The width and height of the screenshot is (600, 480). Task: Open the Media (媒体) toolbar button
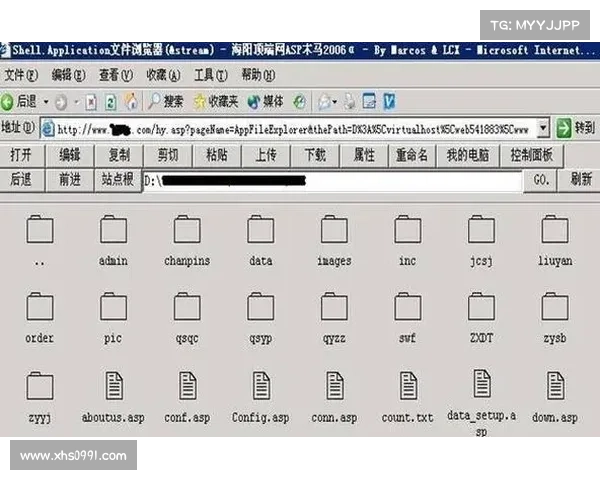(265, 101)
